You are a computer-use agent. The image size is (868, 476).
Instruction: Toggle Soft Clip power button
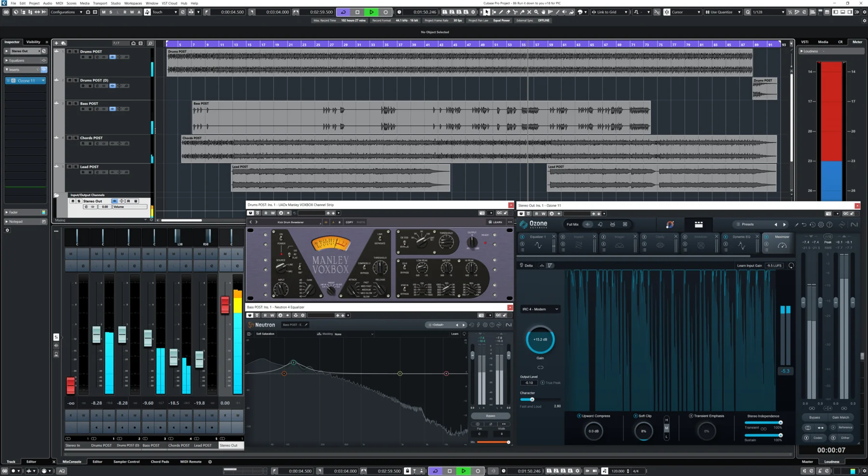pos(636,416)
